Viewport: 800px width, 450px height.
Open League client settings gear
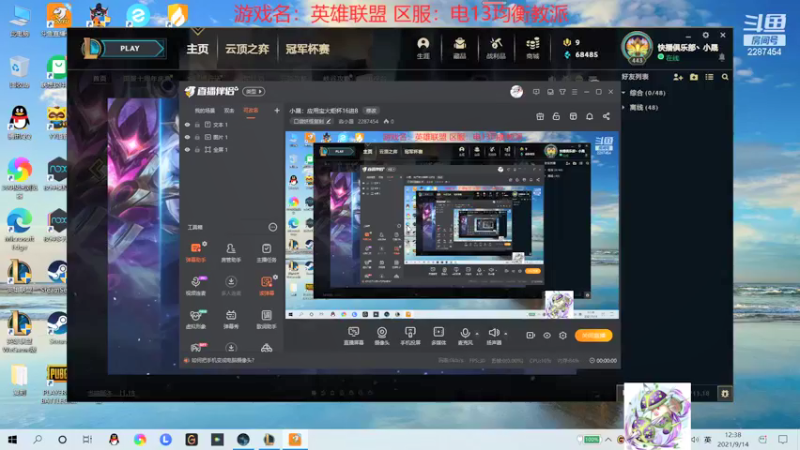pyautogui.click(x=706, y=35)
